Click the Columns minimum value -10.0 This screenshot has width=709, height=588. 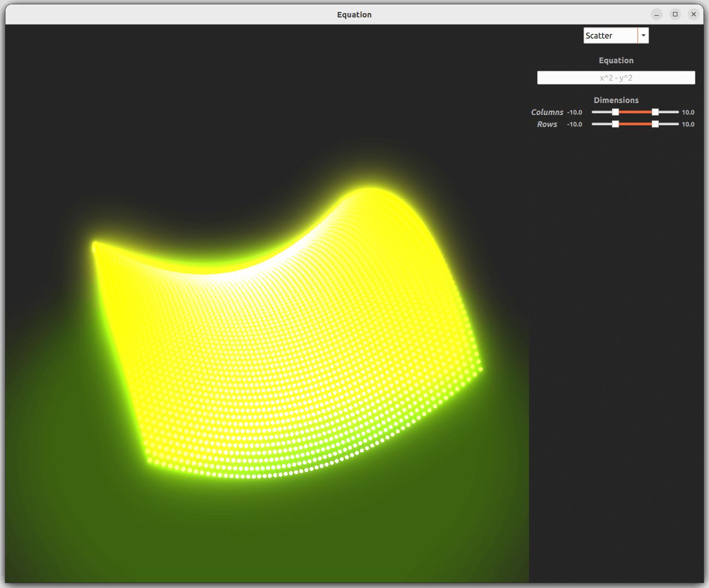click(x=574, y=112)
